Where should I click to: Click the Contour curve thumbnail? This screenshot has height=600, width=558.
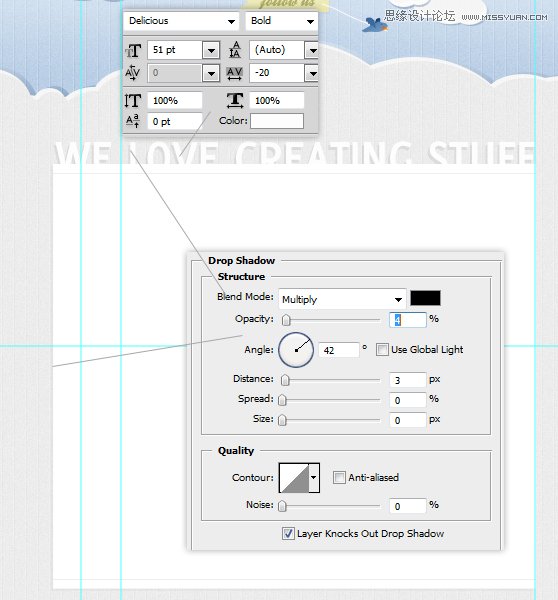(294, 477)
